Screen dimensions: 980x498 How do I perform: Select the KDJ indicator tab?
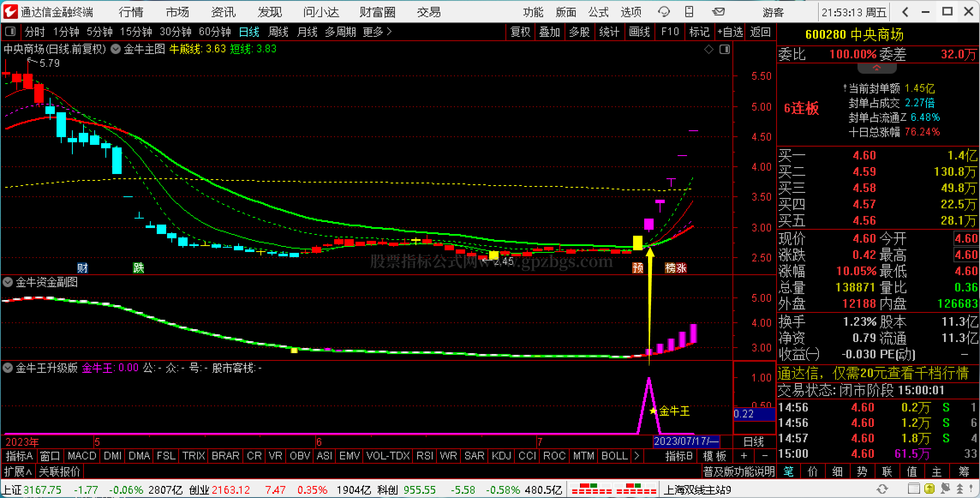click(501, 456)
